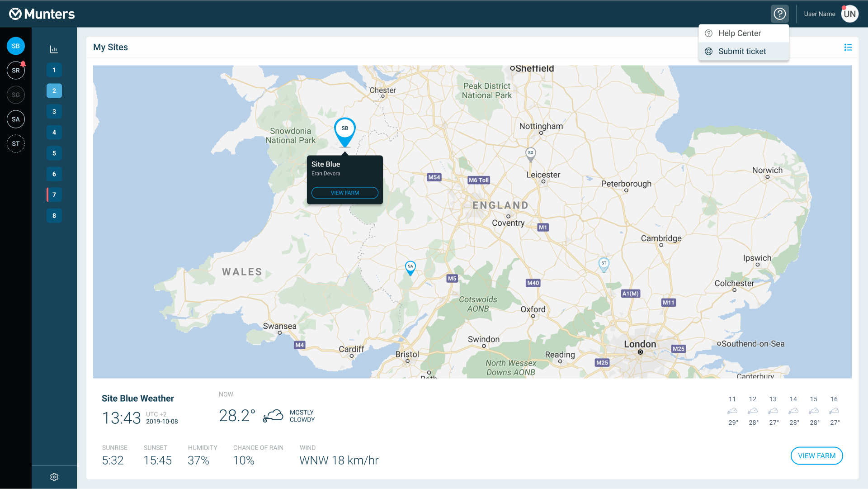Screen dimensions: 868x489
Task: Select the SR site with alert badge
Action: coord(16,71)
